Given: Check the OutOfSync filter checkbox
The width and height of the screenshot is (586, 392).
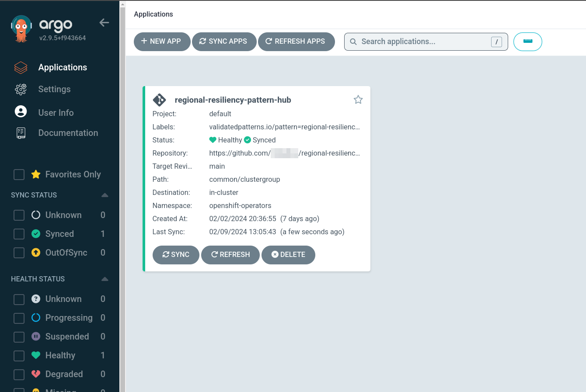Looking at the screenshot, I should pyautogui.click(x=19, y=253).
